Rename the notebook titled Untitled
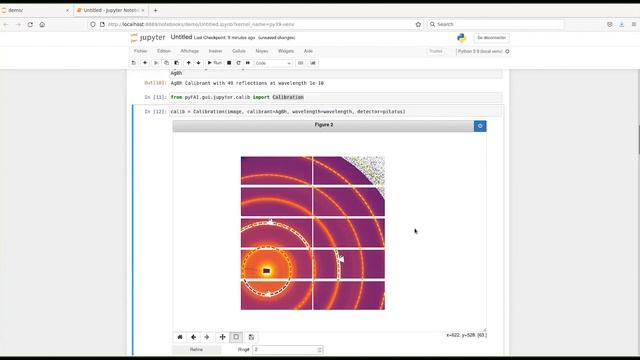640x360 pixels. pyautogui.click(x=181, y=37)
